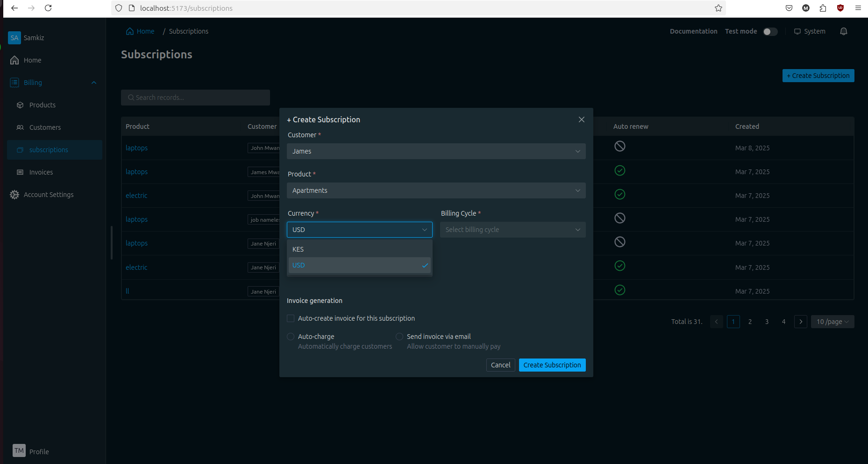Select Send invoice via email option
This screenshot has height=464, width=868.
coord(399,337)
